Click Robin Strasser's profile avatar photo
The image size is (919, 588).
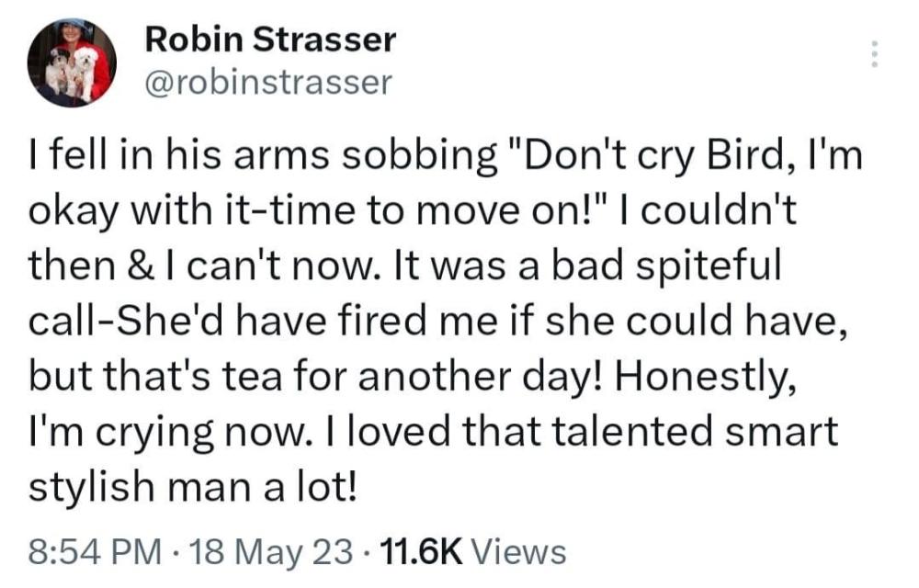tap(72, 62)
